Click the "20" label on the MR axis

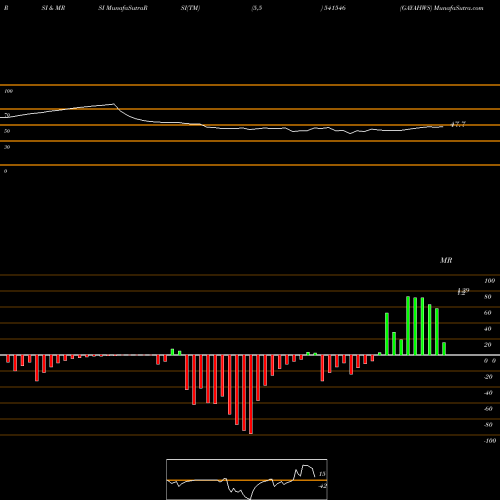[x=488, y=345]
